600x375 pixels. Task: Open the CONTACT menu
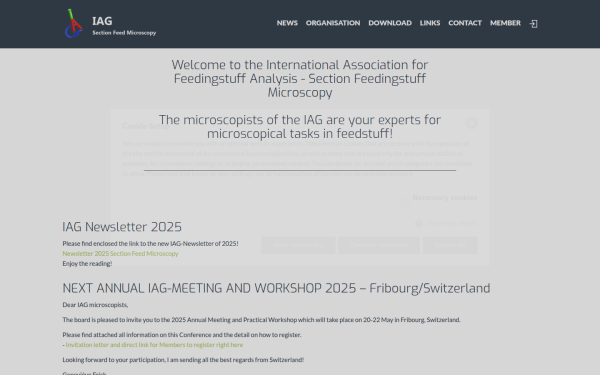point(465,23)
